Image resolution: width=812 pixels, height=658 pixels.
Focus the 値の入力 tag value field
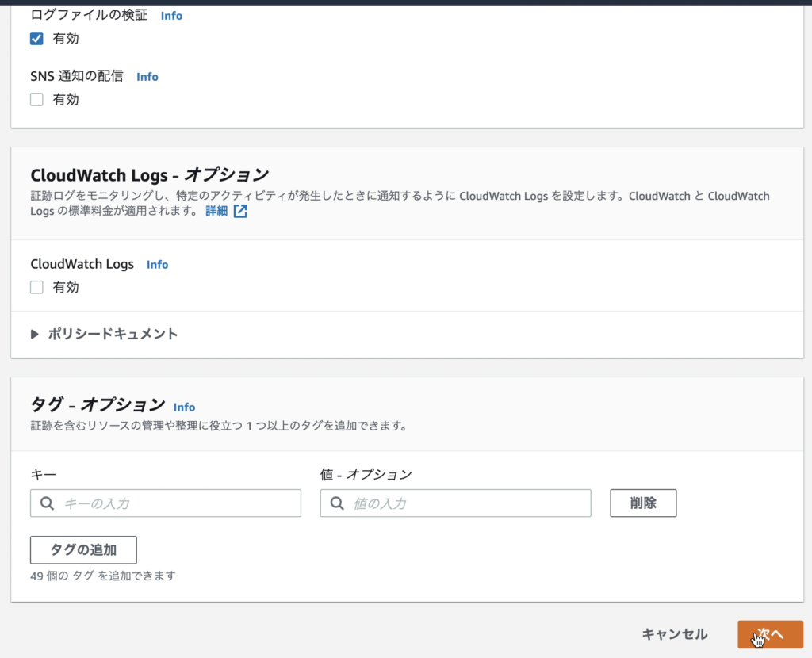coord(456,503)
